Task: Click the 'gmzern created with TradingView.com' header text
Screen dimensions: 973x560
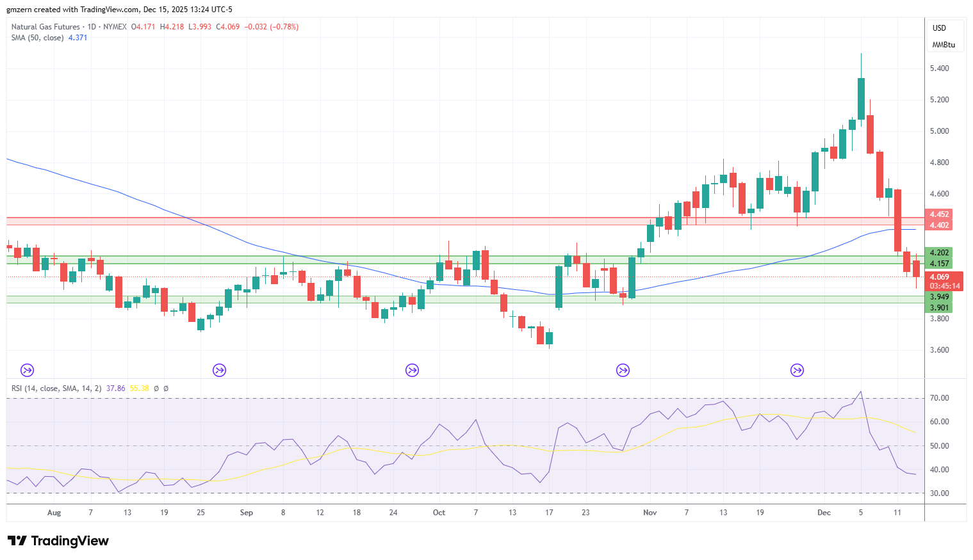Action: pyautogui.click(x=72, y=10)
